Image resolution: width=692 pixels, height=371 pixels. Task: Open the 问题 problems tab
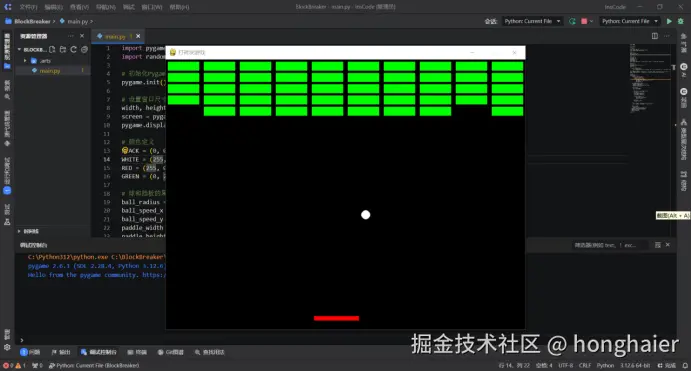30,352
